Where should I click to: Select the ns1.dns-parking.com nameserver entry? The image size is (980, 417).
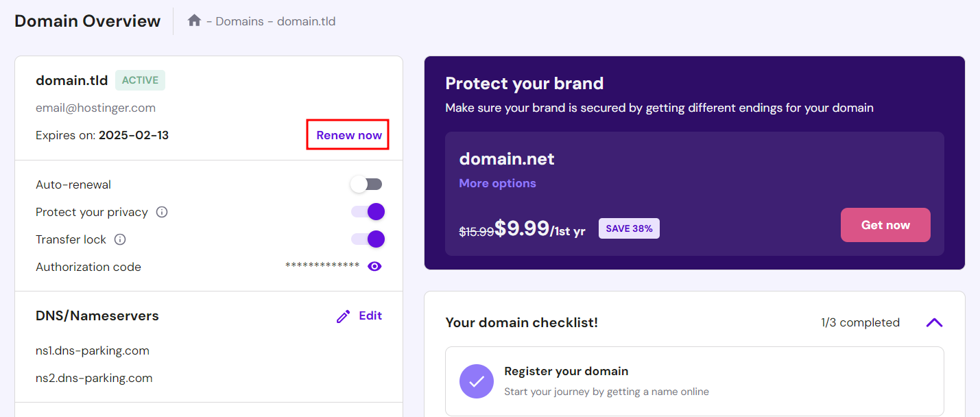click(92, 350)
